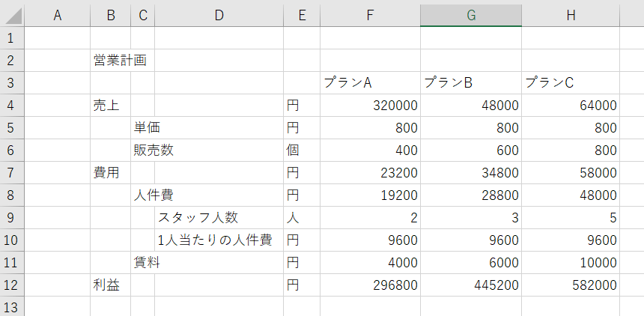Click profit value 445200
Viewport: 644px width, 316px height.
pos(471,285)
